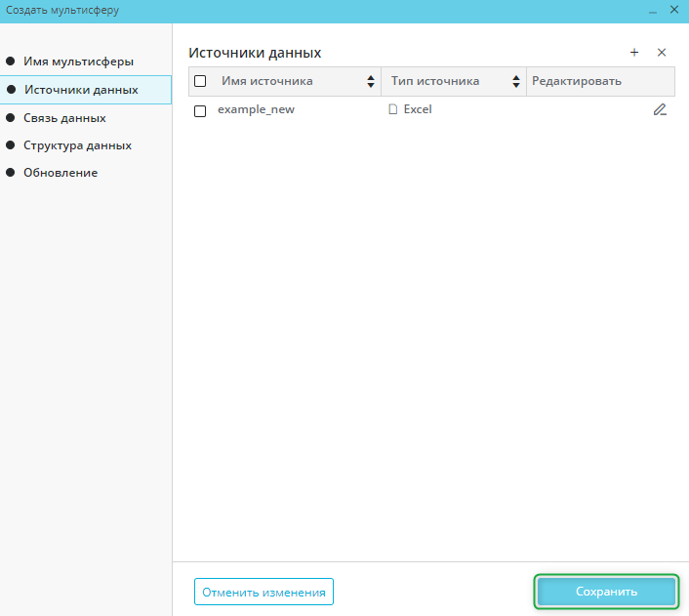Sort by Тип источника column arrows
Viewport: 689px width, 616px height.
[516, 81]
